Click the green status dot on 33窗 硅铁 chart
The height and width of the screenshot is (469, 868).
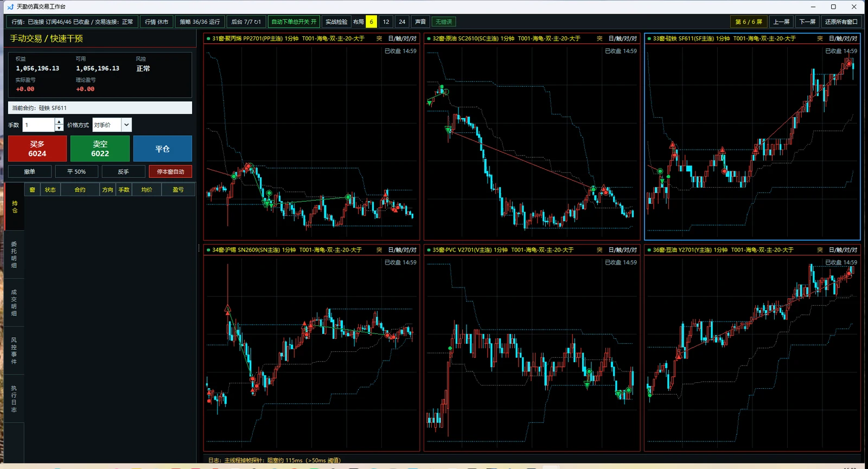tap(649, 38)
